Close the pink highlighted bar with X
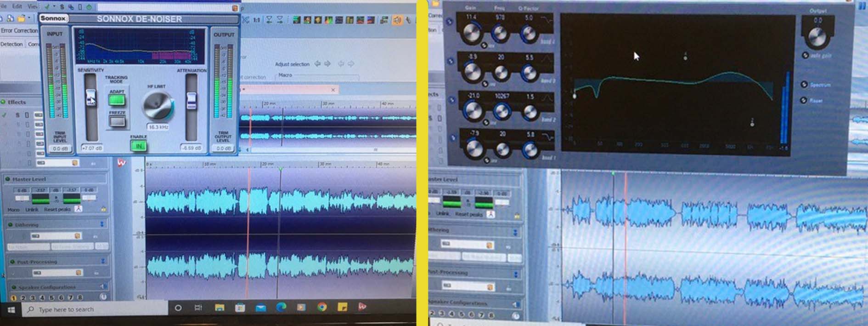868x326 pixels. pyautogui.click(x=333, y=90)
